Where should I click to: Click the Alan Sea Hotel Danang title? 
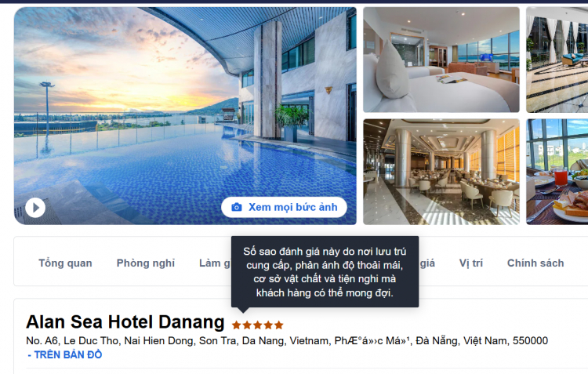pyautogui.click(x=125, y=322)
